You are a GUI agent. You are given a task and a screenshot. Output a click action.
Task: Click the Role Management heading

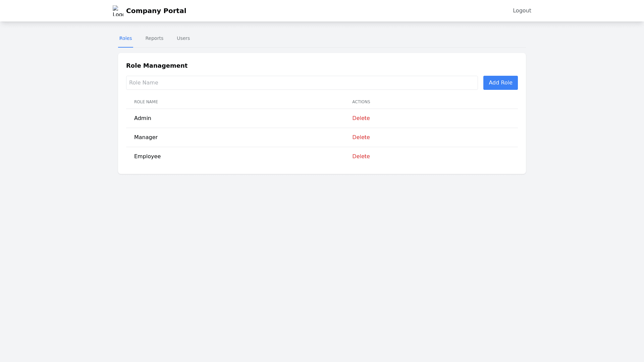coord(157,66)
